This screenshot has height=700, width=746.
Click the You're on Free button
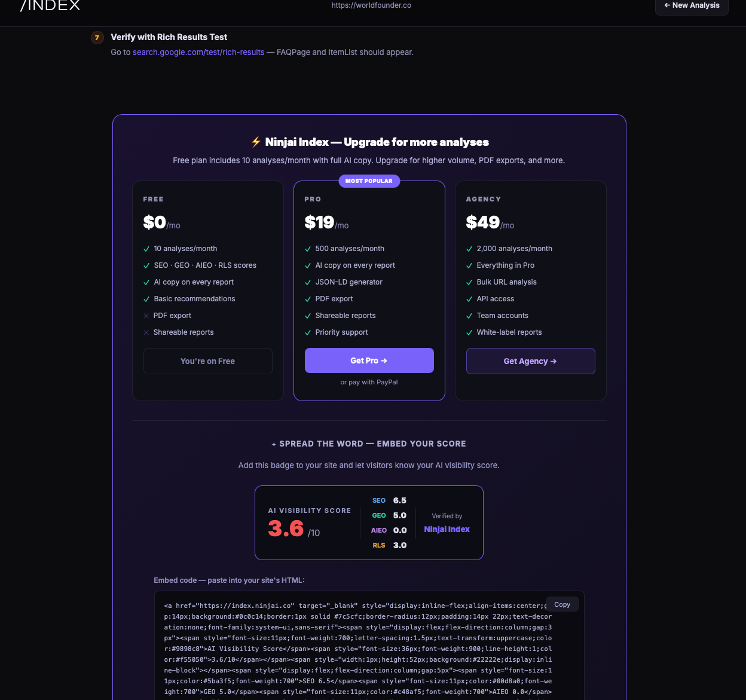point(207,361)
